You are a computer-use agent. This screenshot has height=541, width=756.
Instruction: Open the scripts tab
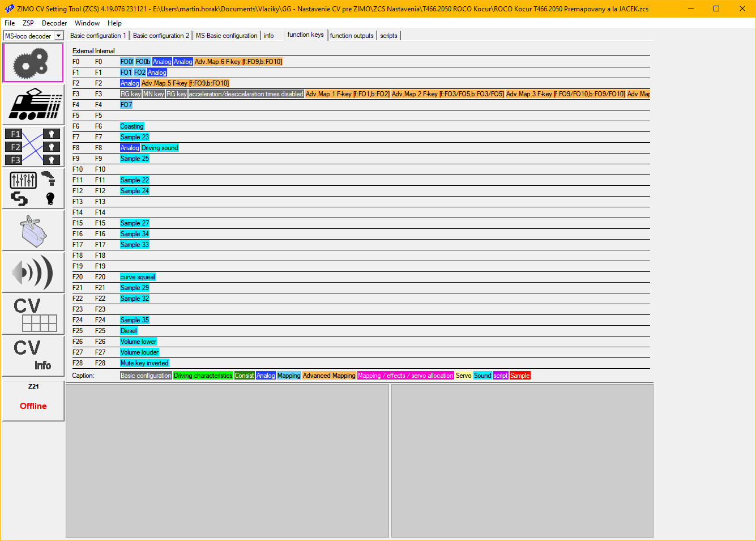pyautogui.click(x=388, y=36)
